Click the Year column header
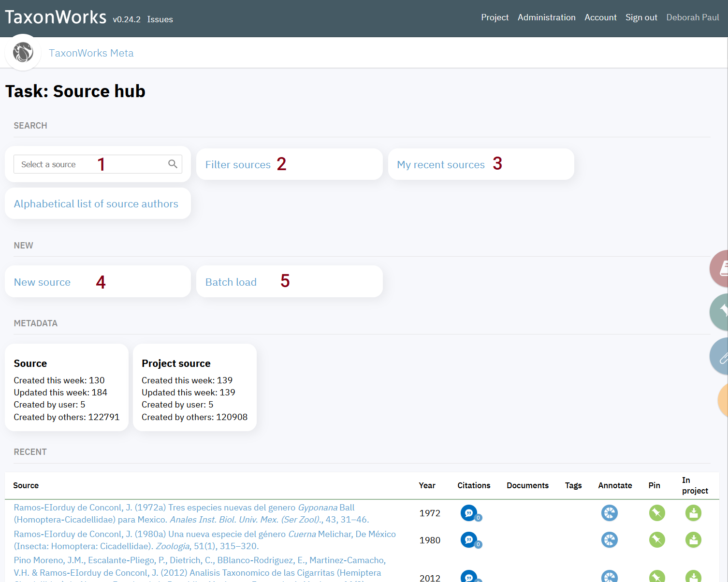 (x=427, y=485)
